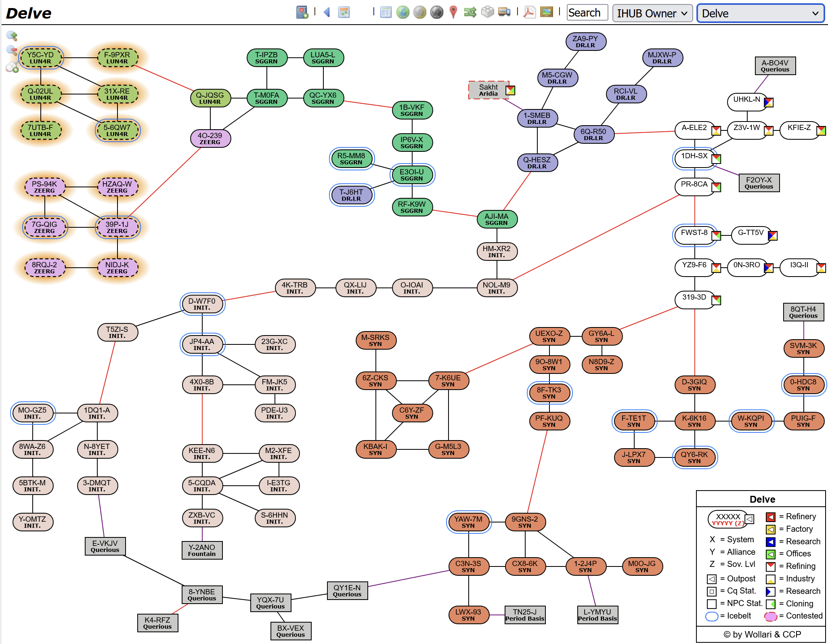
Task: Click the framed picture image icon
Action: 546,13
